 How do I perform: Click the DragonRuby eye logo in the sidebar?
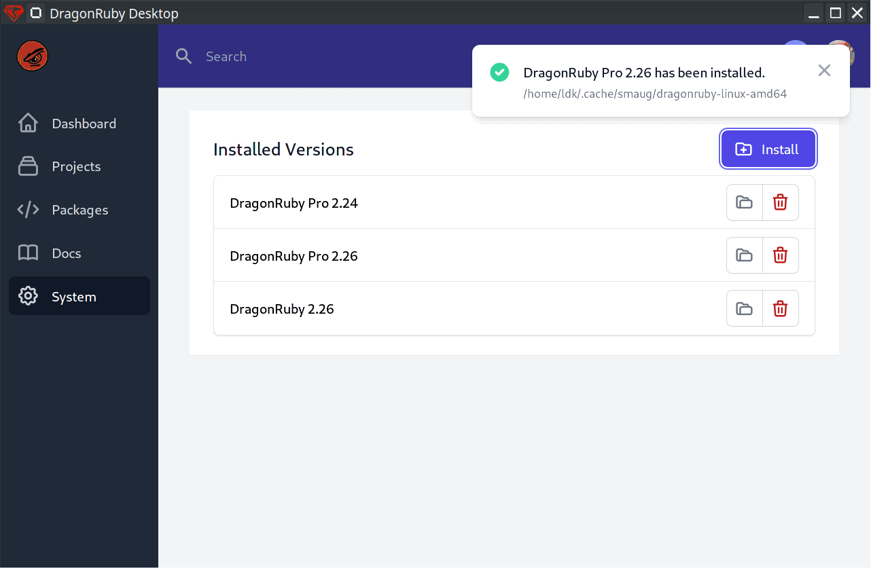(x=32, y=56)
